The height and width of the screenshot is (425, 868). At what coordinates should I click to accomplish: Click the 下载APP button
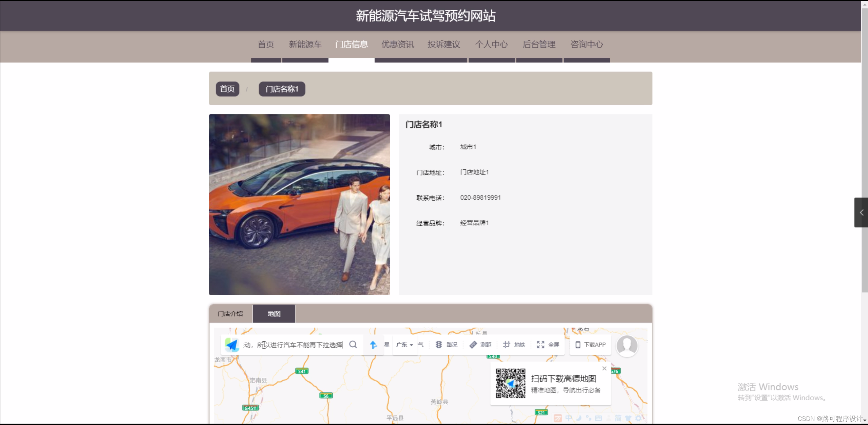tap(590, 345)
